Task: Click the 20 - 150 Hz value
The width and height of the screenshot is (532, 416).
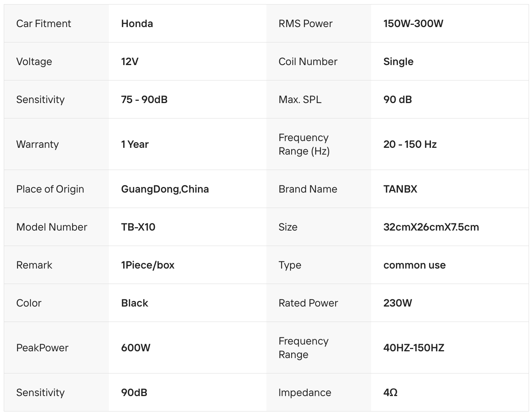Action: tap(410, 144)
